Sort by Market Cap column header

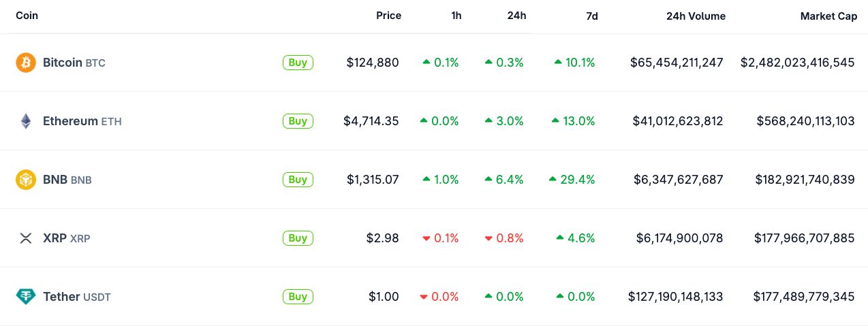click(x=828, y=16)
